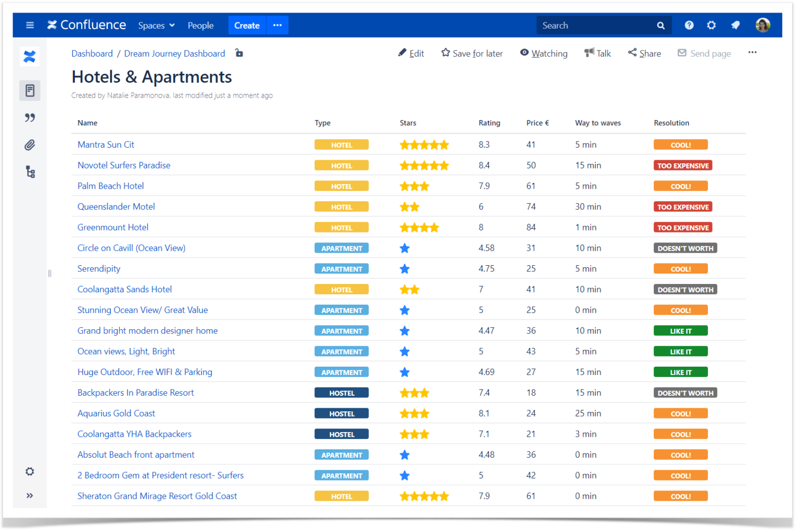Viewport: 799px width, 532px height.
Task: Open the People menu
Action: click(201, 25)
